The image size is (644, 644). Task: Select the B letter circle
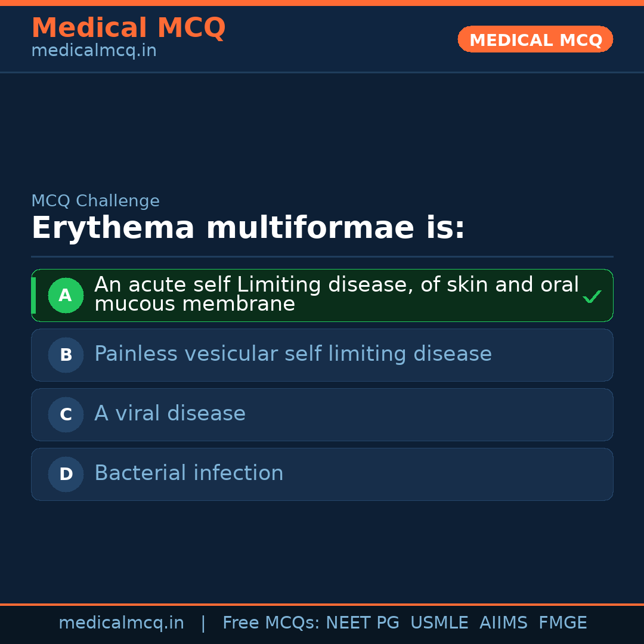pyautogui.click(x=66, y=355)
